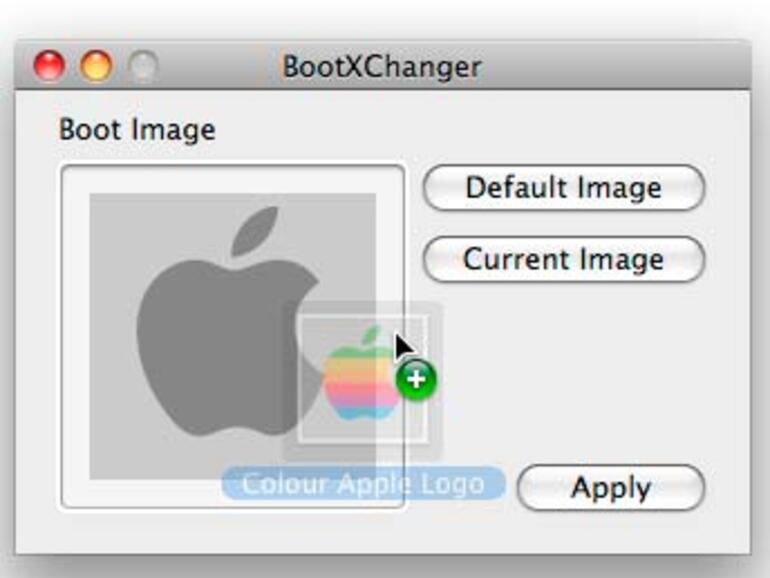This screenshot has height=578, width=770.
Task: Click the leaf of the grey Apple logo
Action: coord(253,232)
